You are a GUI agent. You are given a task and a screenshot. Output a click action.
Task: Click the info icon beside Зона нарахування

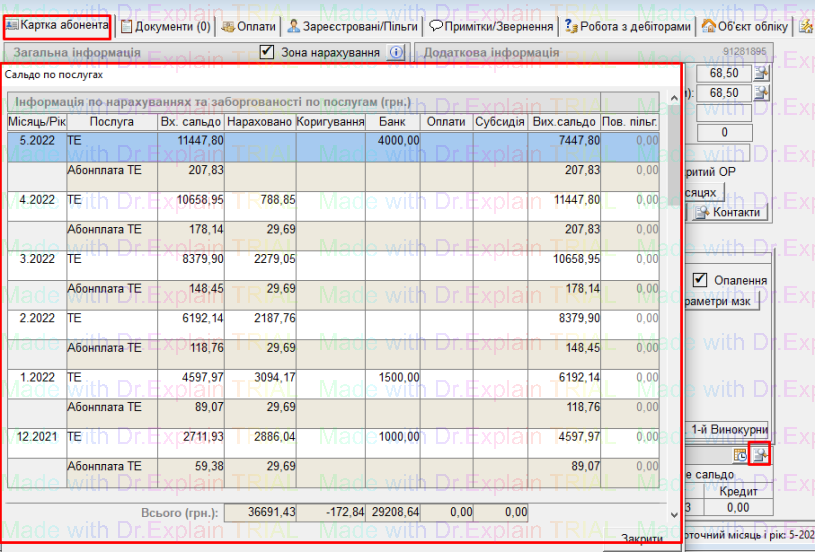coord(396,52)
